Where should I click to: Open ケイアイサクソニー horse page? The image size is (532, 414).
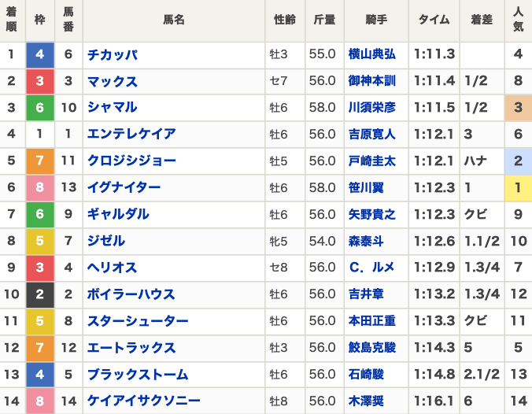[x=144, y=401]
